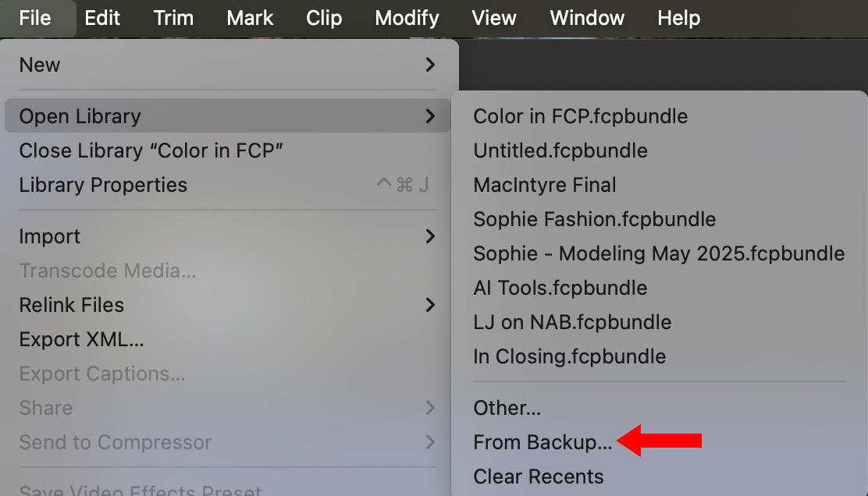868x496 pixels.
Task: Click the Mark menu
Action: click(250, 18)
